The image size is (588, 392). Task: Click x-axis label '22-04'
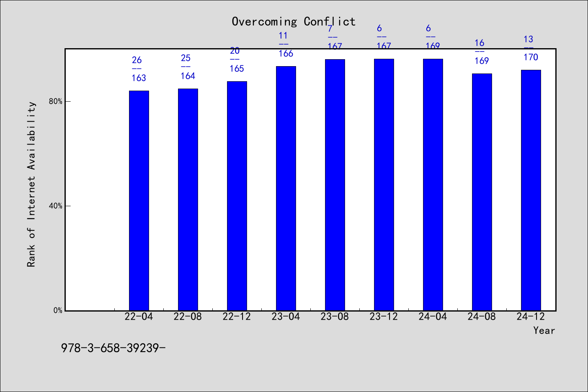[x=139, y=316]
